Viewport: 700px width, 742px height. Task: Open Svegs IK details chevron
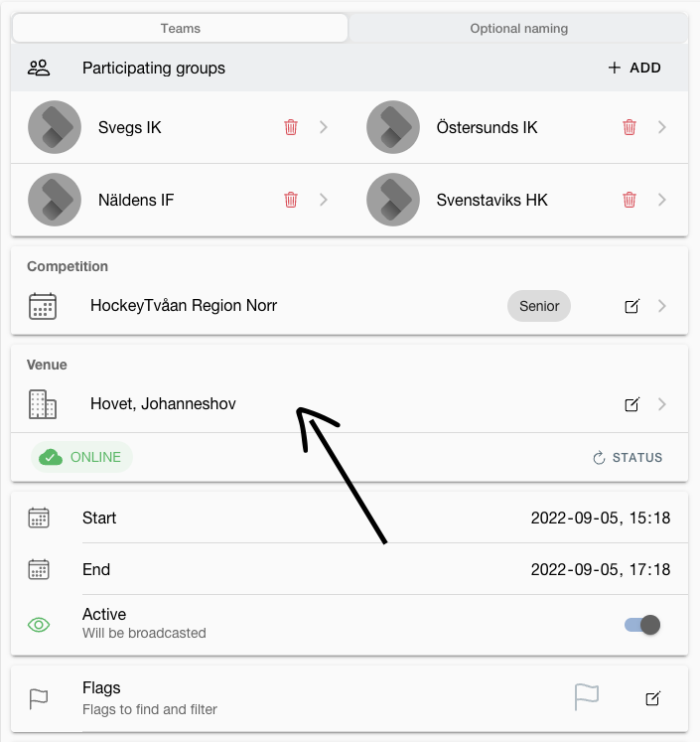[324, 127]
